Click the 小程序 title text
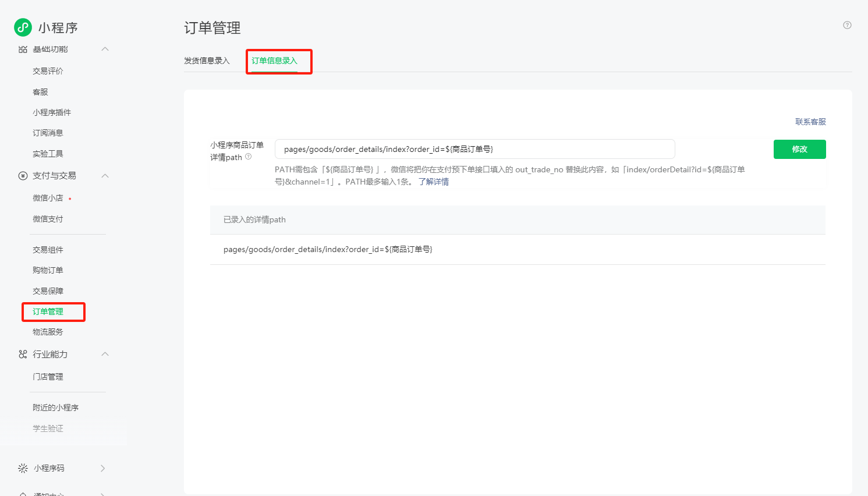This screenshot has height=496, width=868. (x=58, y=28)
